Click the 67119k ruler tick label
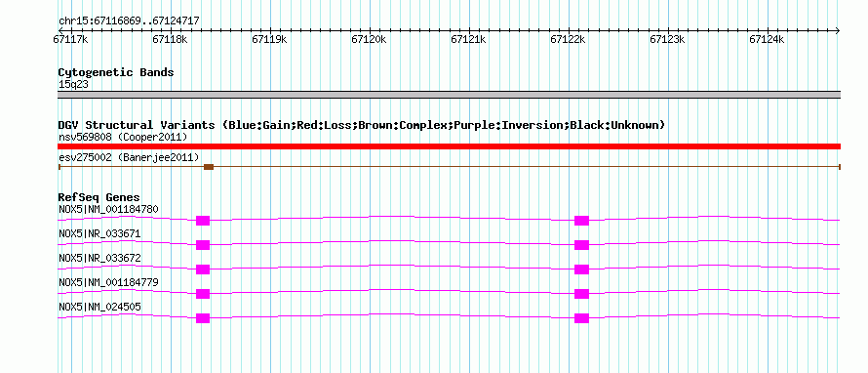 [269, 39]
